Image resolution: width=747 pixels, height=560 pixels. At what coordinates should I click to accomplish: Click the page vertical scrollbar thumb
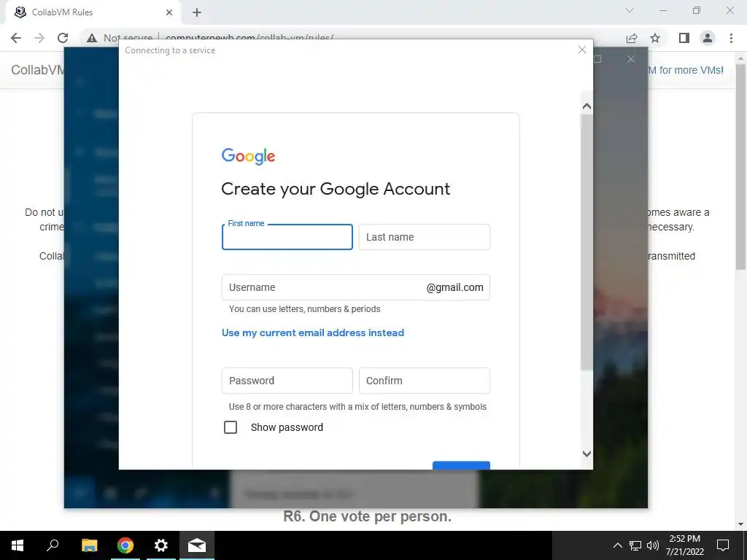(x=741, y=167)
